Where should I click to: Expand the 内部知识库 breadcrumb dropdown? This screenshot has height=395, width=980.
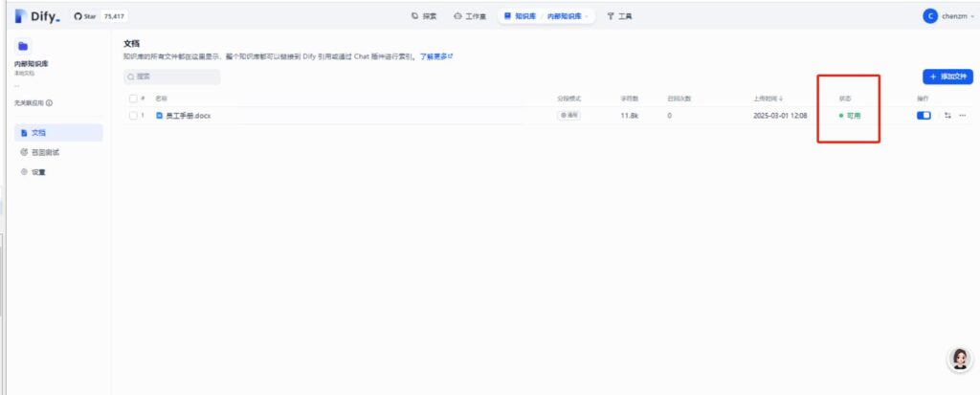586,16
